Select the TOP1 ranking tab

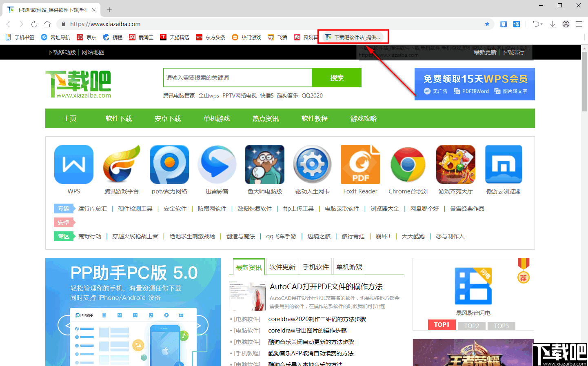[442, 325]
